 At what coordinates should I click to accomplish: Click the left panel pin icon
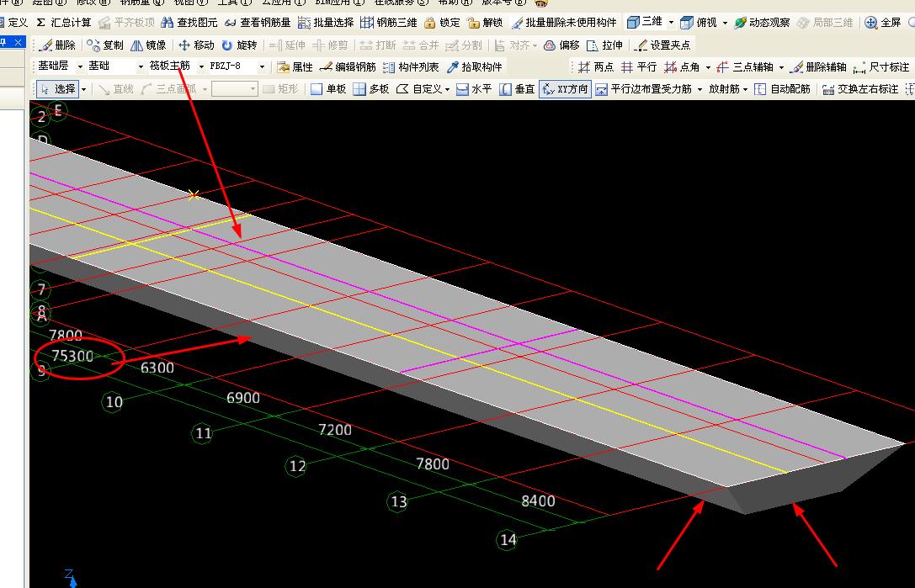(4, 42)
